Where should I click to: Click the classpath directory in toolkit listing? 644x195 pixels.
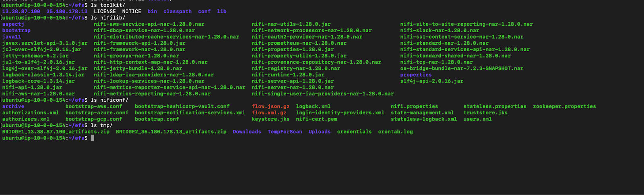(178, 12)
